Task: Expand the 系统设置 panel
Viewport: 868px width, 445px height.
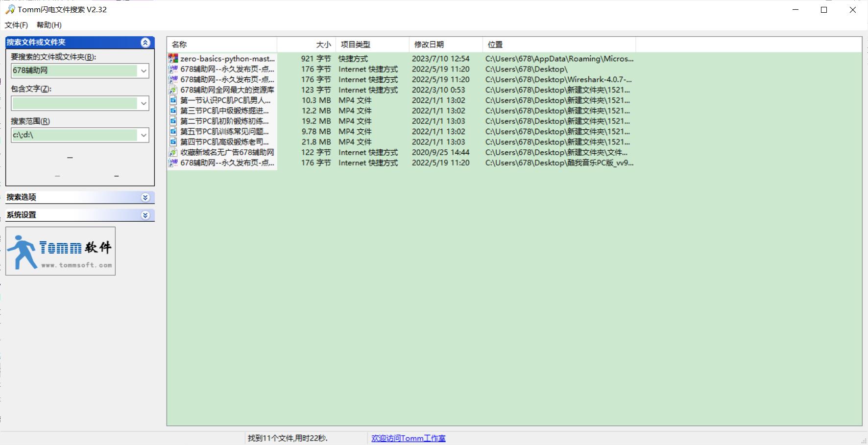Action: click(145, 215)
